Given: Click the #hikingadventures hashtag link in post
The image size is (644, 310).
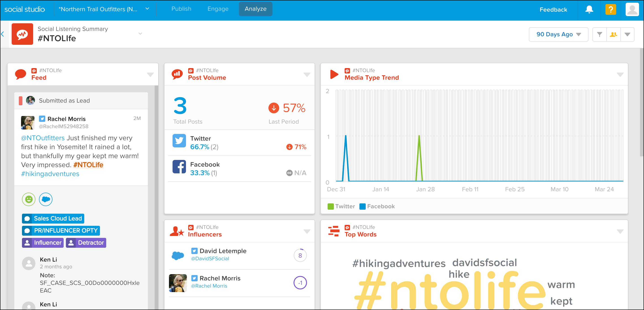Looking at the screenshot, I should (x=50, y=174).
